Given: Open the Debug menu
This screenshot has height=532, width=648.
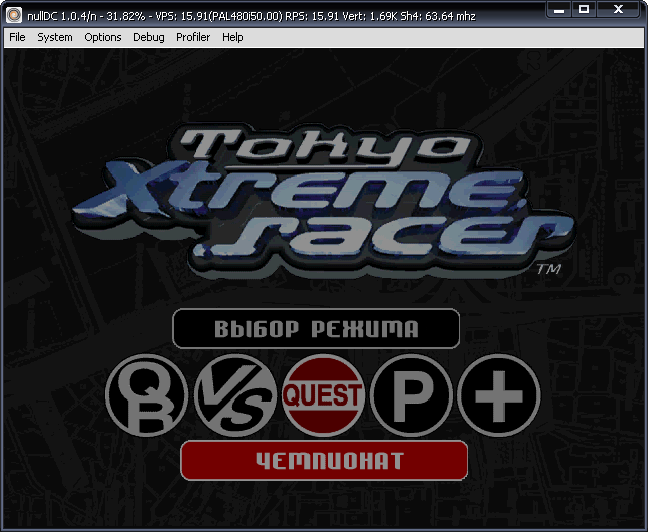Looking at the screenshot, I should coord(149,37).
